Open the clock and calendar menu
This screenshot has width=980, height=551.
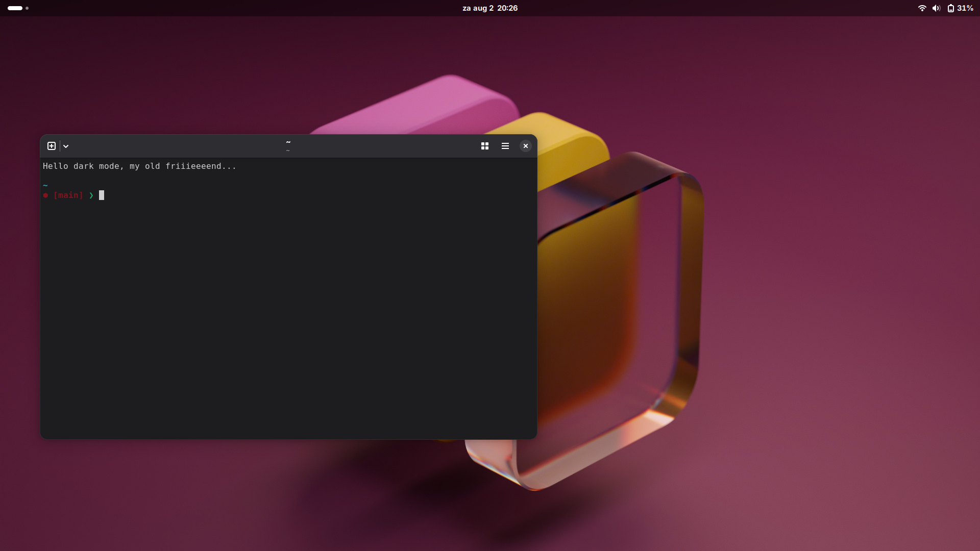(x=490, y=8)
